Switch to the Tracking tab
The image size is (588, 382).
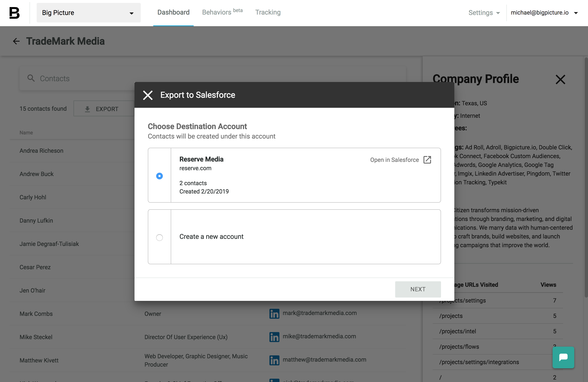point(268,12)
